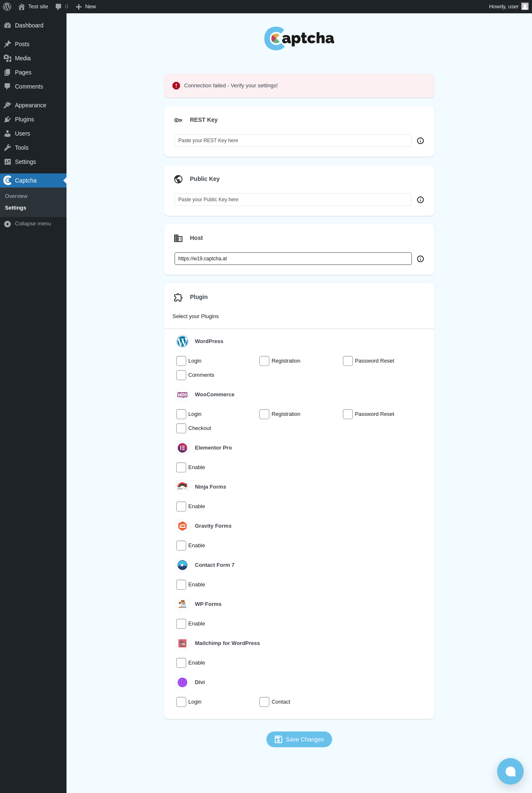
Task: Click the Gravity Forms logo icon
Action: 182,526
